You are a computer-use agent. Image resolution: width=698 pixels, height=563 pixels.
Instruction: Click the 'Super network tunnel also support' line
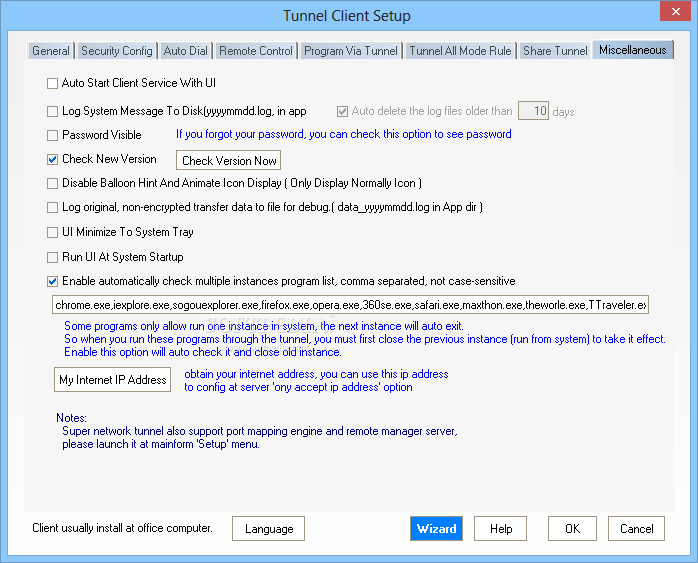[260, 431]
